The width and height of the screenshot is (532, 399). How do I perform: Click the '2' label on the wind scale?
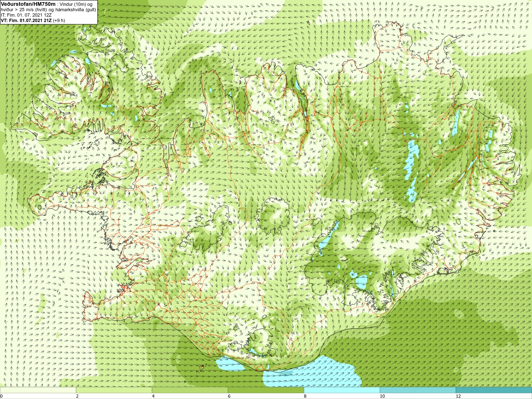[77, 396]
